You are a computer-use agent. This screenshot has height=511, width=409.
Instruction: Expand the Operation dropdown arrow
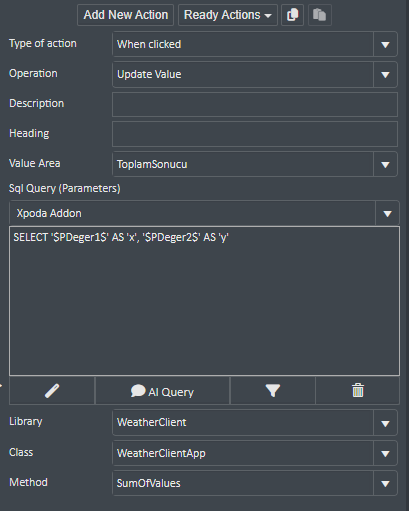point(385,74)
